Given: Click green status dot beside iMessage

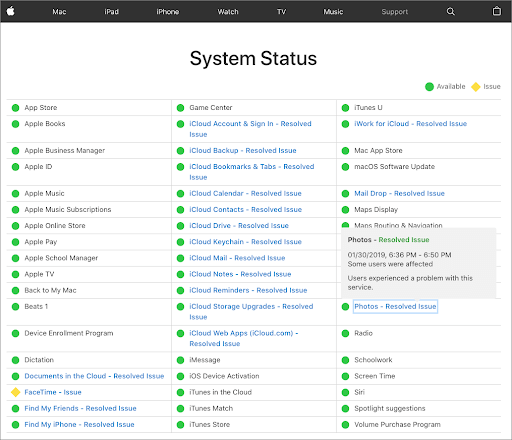Looking at the screenshot, I should click(x=180, y=360).
